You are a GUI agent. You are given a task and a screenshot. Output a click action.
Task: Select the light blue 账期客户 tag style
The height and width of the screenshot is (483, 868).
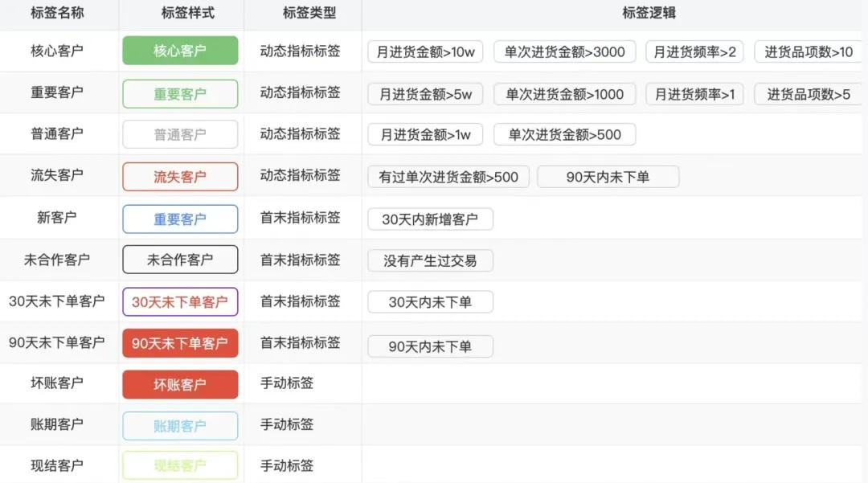point(179,425)
